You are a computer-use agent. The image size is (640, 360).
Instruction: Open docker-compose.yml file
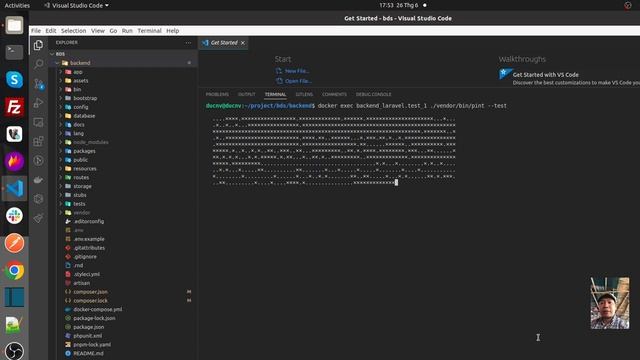(x=98, y=309)
